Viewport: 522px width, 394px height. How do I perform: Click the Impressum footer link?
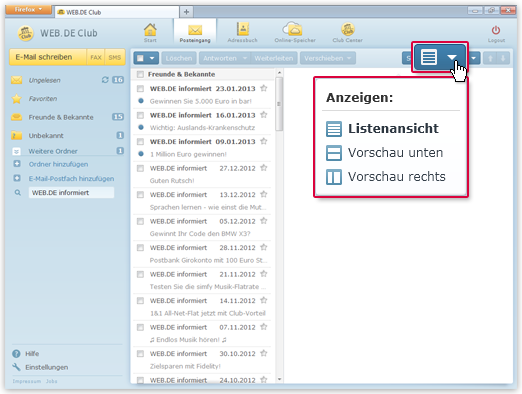click(27, 381)
